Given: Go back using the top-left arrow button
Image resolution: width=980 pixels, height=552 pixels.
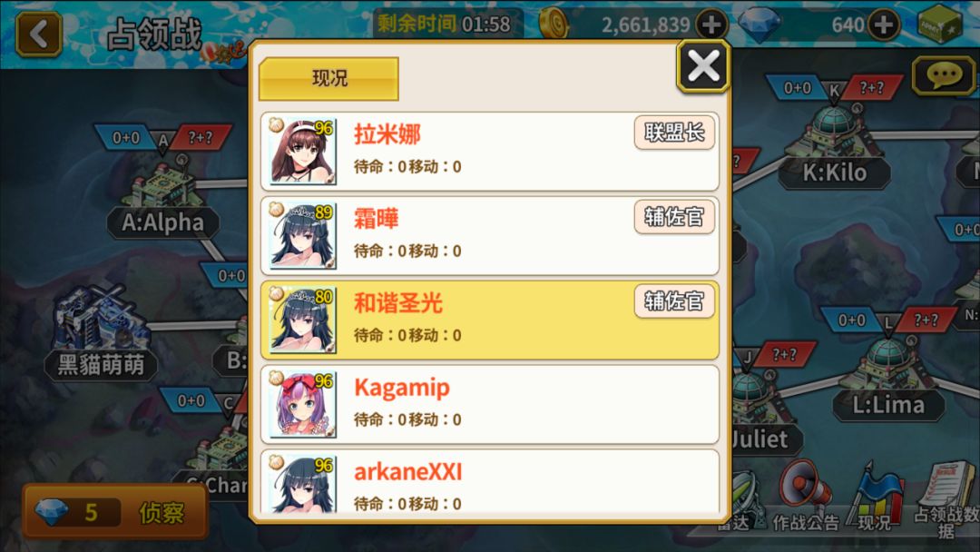Looking at the screenshot, I should coord(38,34).
